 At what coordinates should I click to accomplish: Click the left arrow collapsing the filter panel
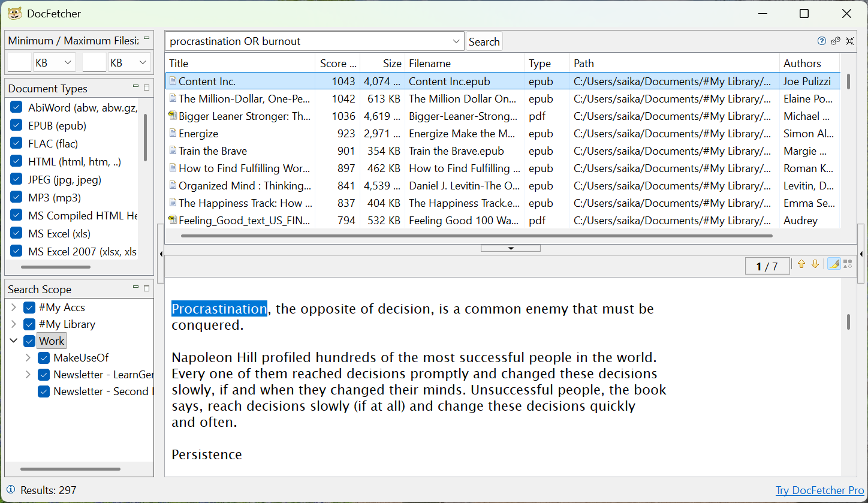coord(161,254)
